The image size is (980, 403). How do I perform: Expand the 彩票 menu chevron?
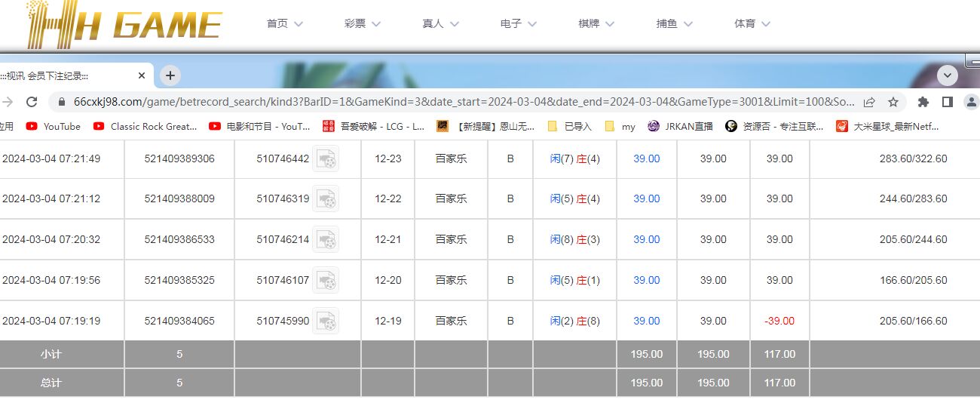tap(376, 24)
